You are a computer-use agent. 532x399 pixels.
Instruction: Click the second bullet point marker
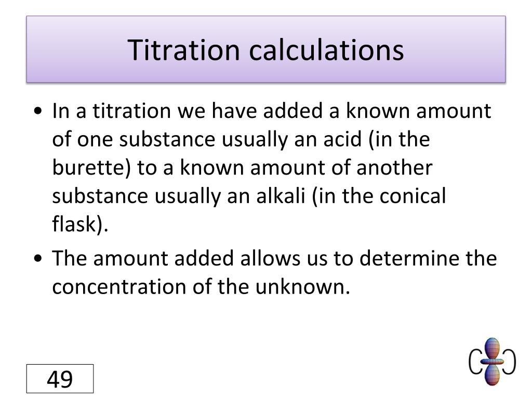[38, 259]
